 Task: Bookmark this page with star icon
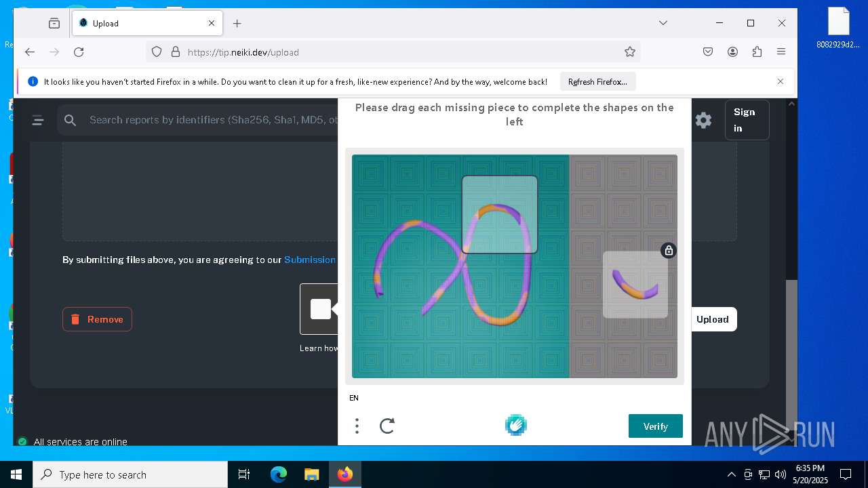[x=630, y=52]
